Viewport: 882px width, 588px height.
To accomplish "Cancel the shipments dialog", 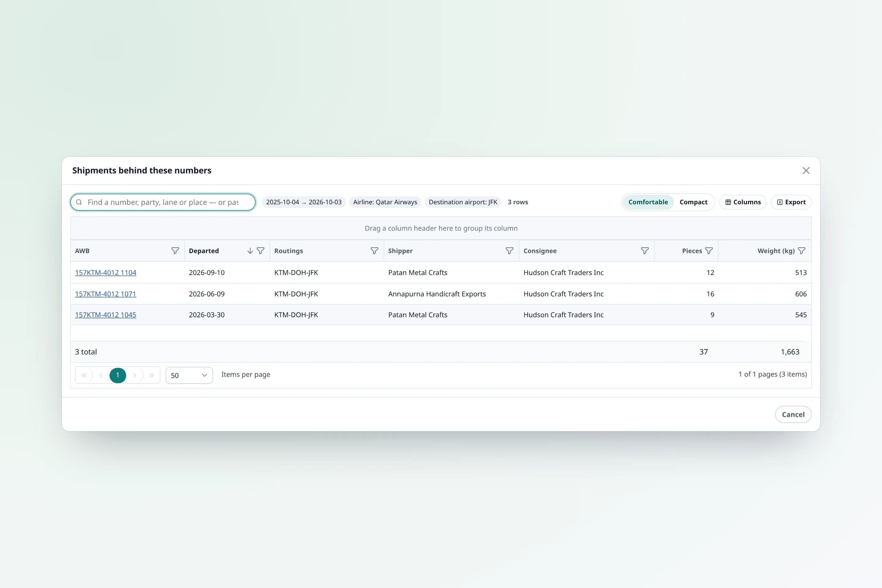I will tap(793, 414).
